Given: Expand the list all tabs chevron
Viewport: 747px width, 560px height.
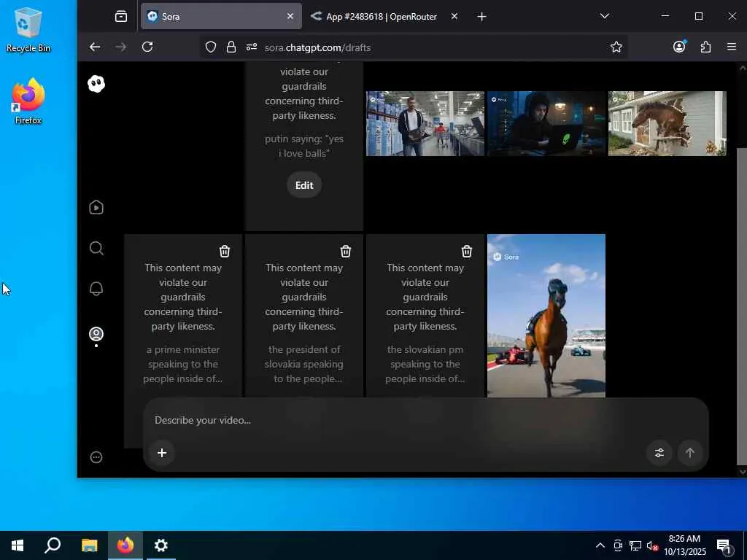Looking at the screenshot, I should point(604,16).
